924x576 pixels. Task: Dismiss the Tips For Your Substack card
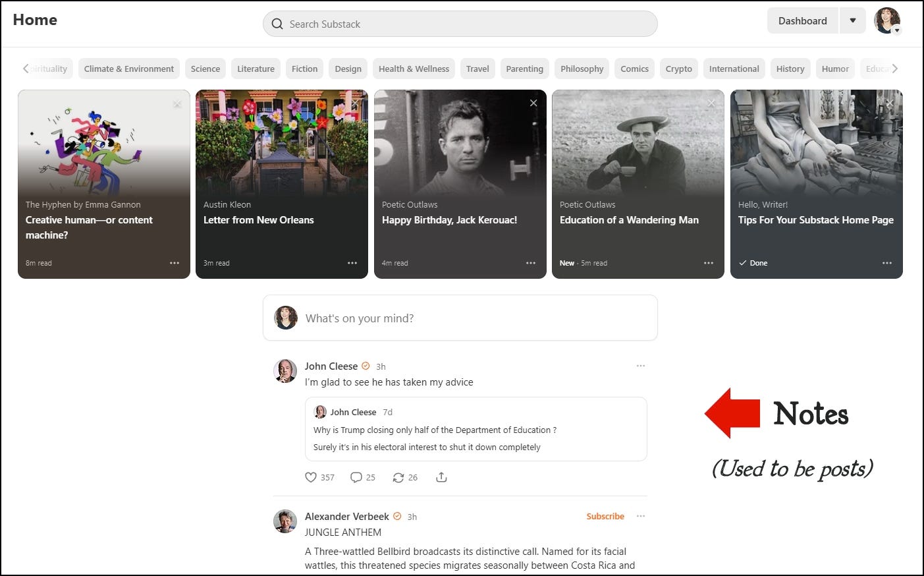[x=890, y=103]
